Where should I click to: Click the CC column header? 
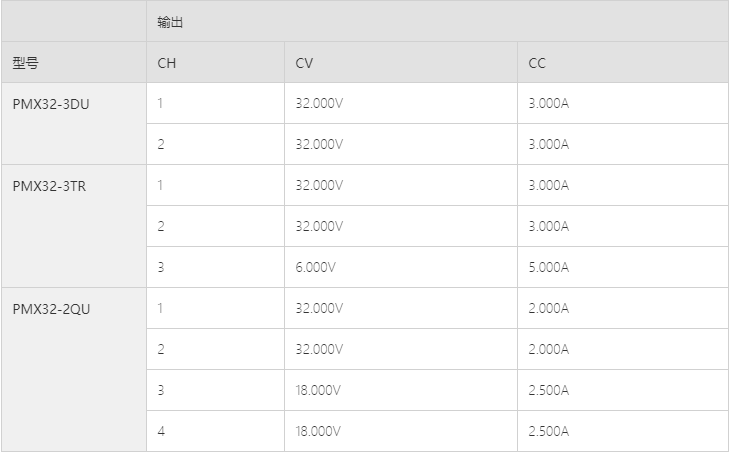(537, 63)
